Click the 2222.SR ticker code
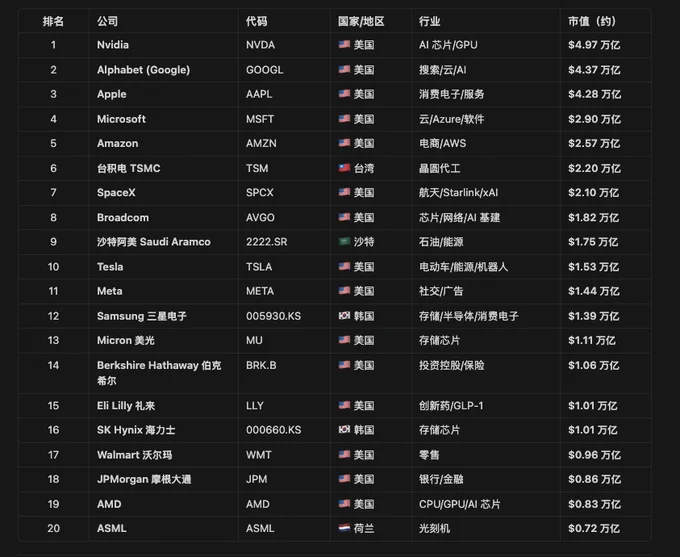This screenshot has width=680, height=557. click(x=266, y=242)
